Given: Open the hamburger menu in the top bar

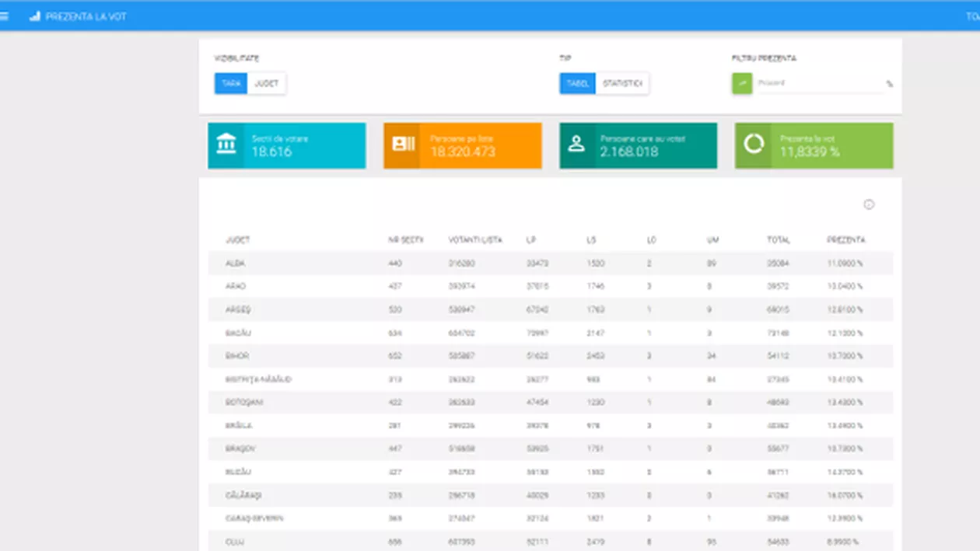Looking at the screenshot, I should coord(5,16).
